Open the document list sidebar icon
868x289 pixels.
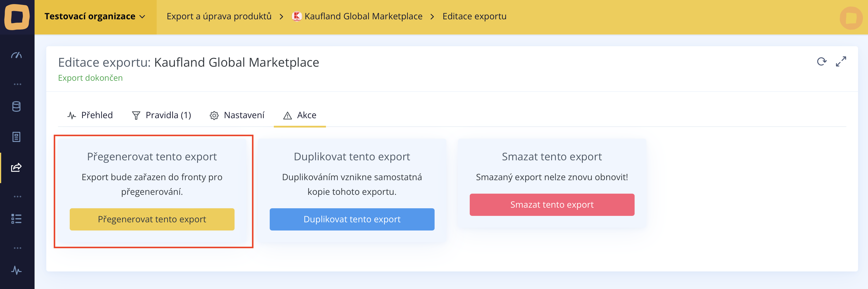pyautogui.click(x=16, y=137)
